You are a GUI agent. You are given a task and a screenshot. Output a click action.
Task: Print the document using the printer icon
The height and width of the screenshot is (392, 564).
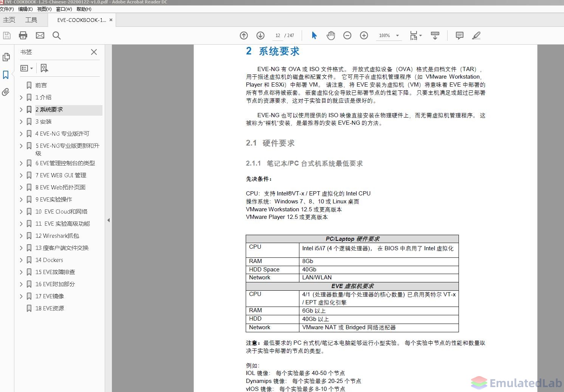point(23,36)
